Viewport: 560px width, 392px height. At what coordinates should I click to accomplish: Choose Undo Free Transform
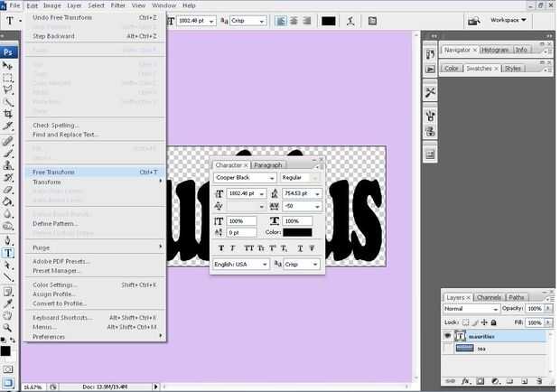coord(95,17)
